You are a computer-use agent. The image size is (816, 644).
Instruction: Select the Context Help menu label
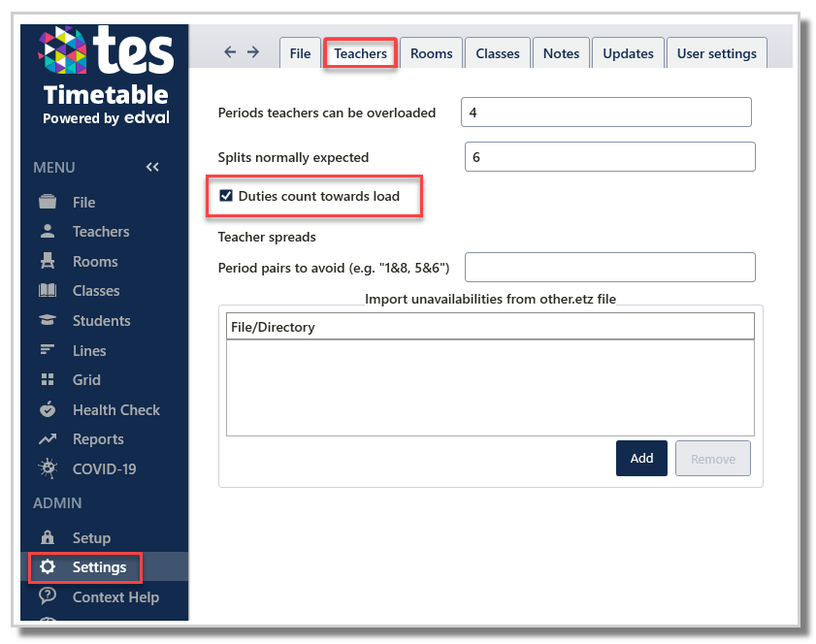click(x=116, y=596)
